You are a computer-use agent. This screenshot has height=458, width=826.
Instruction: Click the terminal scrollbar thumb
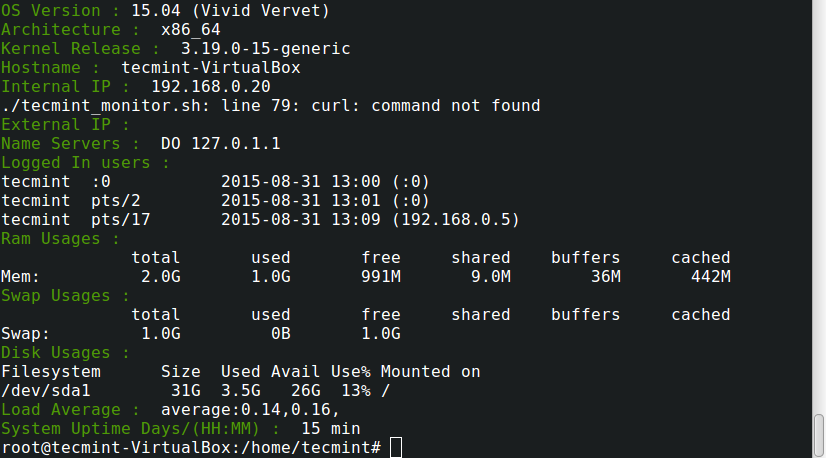(x=819, y=433)
